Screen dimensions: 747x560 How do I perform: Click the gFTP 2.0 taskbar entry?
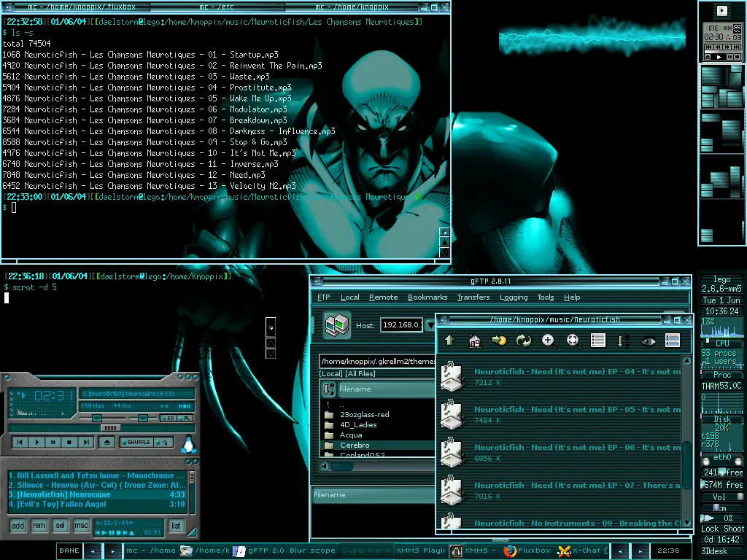click(259, 551)
